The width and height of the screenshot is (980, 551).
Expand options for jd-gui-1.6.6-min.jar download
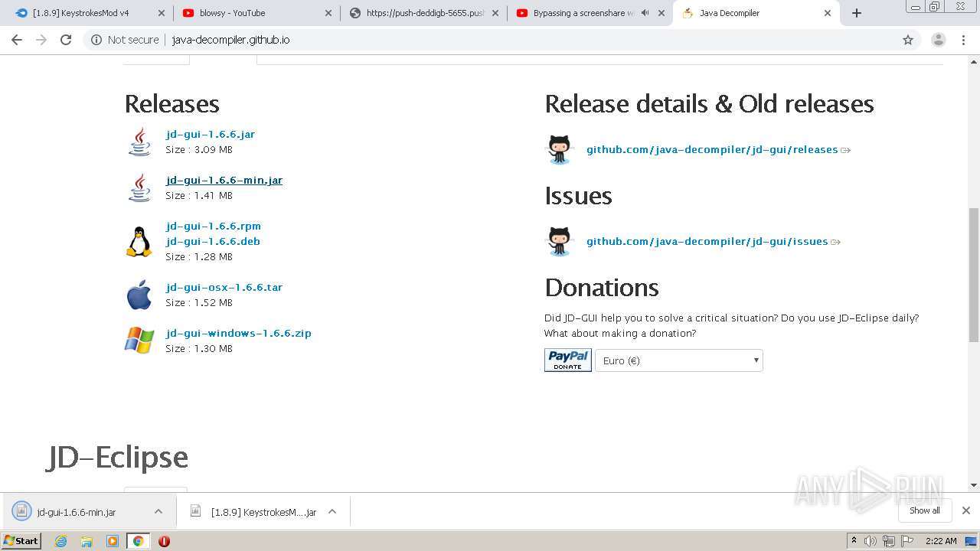pos(158,511)
